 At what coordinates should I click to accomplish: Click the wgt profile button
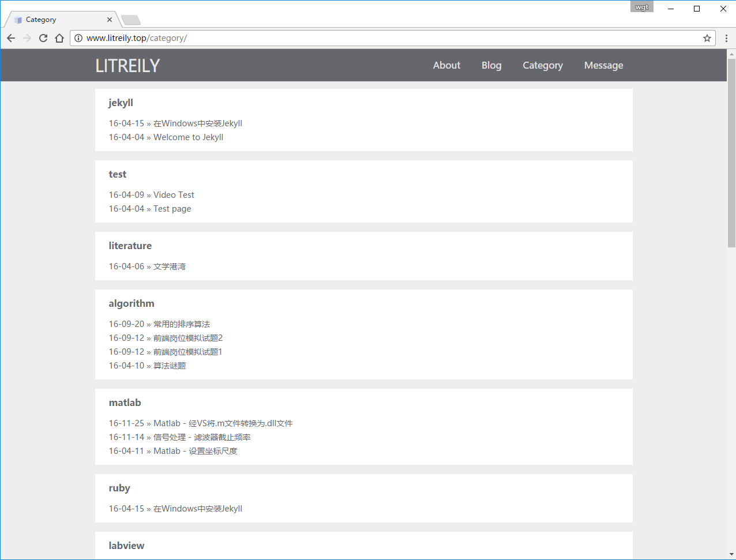point(642,7)
